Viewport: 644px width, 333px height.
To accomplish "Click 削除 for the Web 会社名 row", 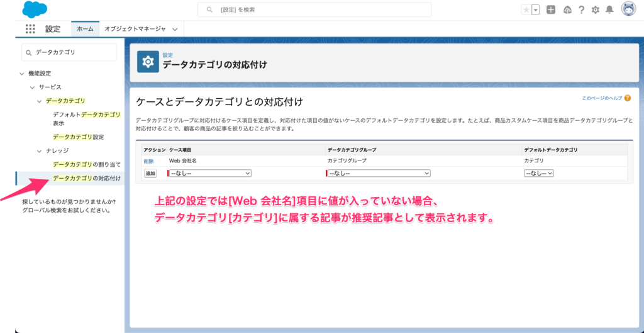I will click(148, 161).
